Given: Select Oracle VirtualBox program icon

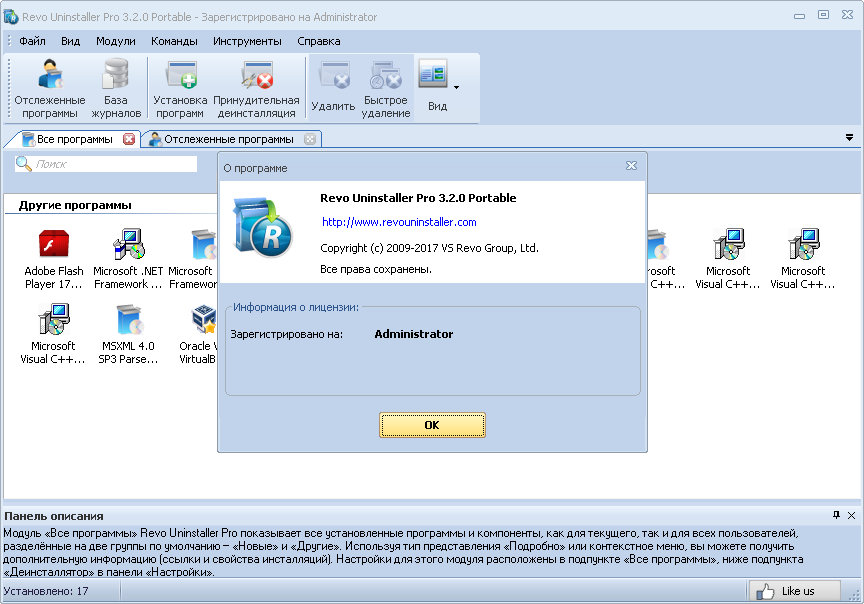Looking at the screenshot, I should pos(199,334).
